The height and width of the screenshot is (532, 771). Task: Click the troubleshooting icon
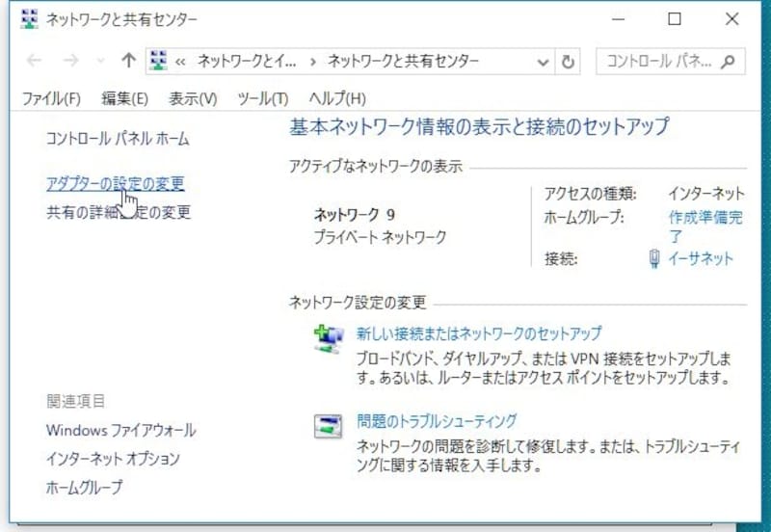[x=328, y=426]
